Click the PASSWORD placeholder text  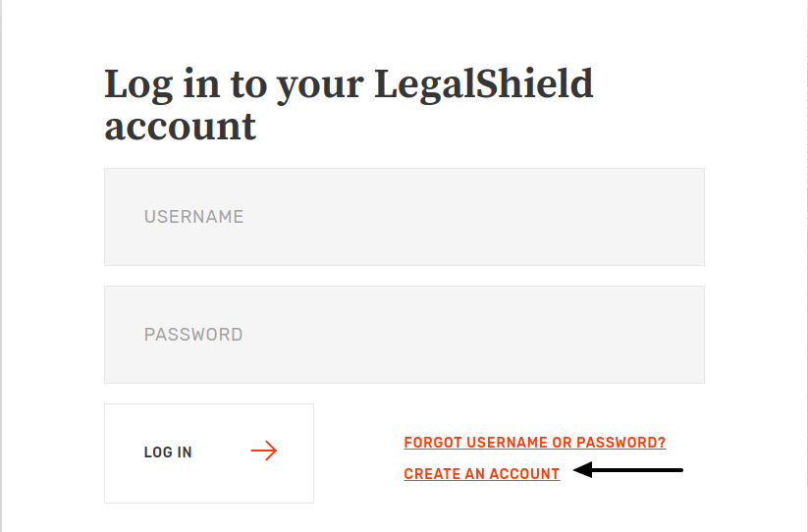pyautogui.click(x=193, y=335)
